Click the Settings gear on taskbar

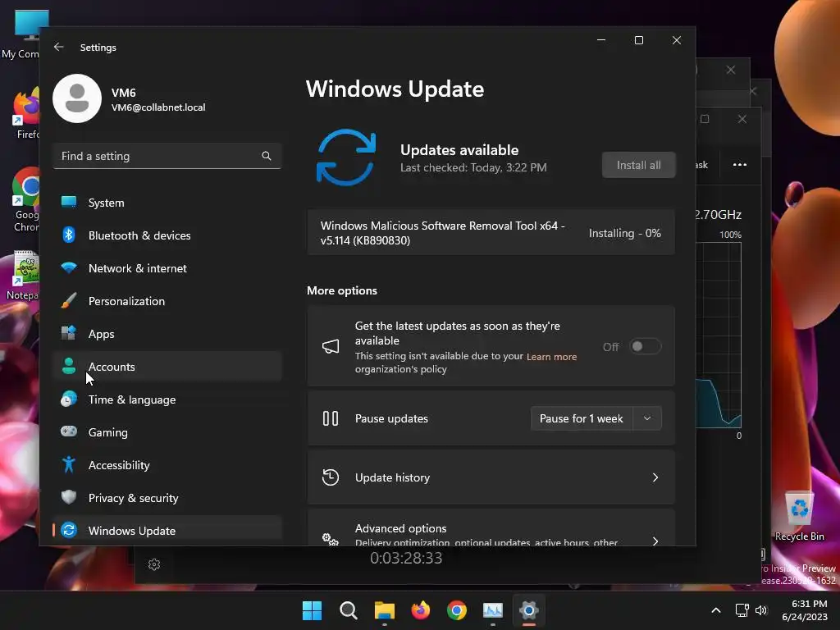(529, 610)
